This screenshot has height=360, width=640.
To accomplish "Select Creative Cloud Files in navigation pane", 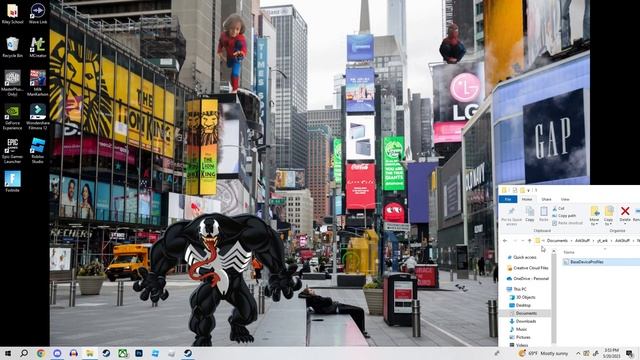I will coord(528,268).
